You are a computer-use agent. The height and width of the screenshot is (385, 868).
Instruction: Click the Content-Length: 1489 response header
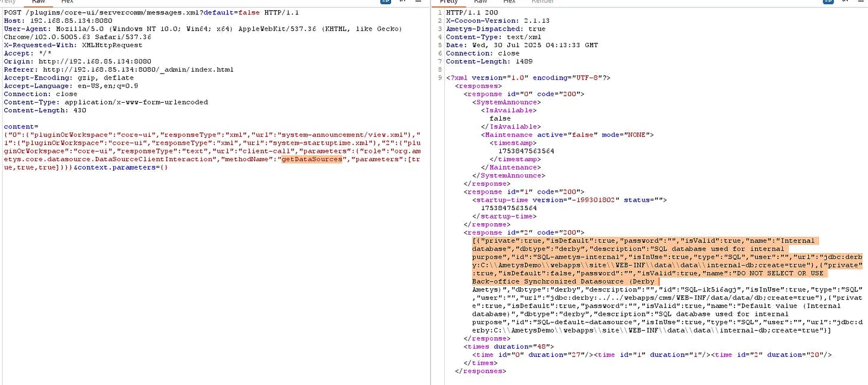[489, 61]
